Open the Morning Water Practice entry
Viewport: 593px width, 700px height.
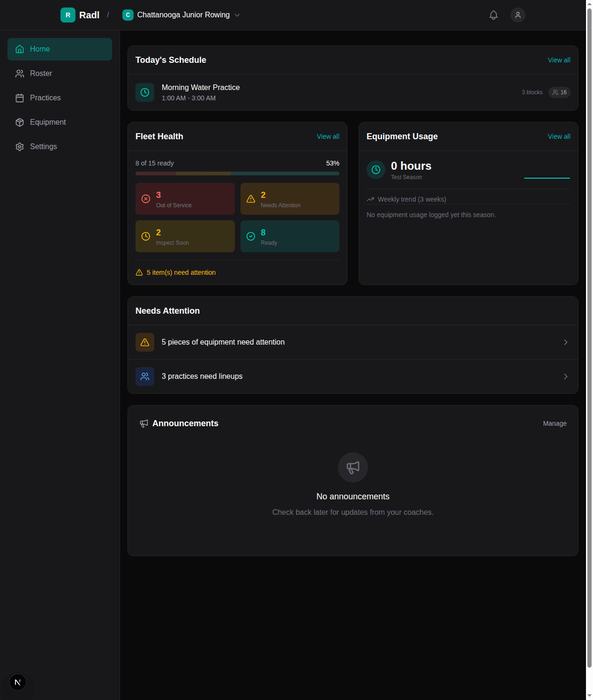[353, 92]
